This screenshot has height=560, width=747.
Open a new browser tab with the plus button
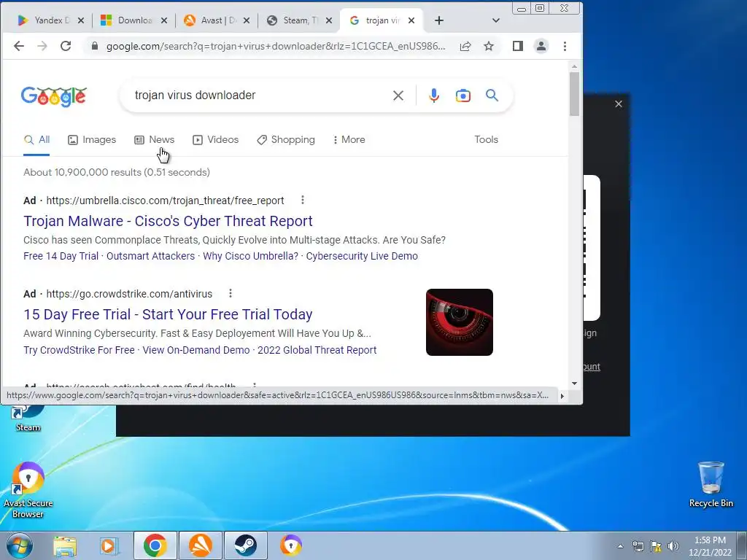439,20
